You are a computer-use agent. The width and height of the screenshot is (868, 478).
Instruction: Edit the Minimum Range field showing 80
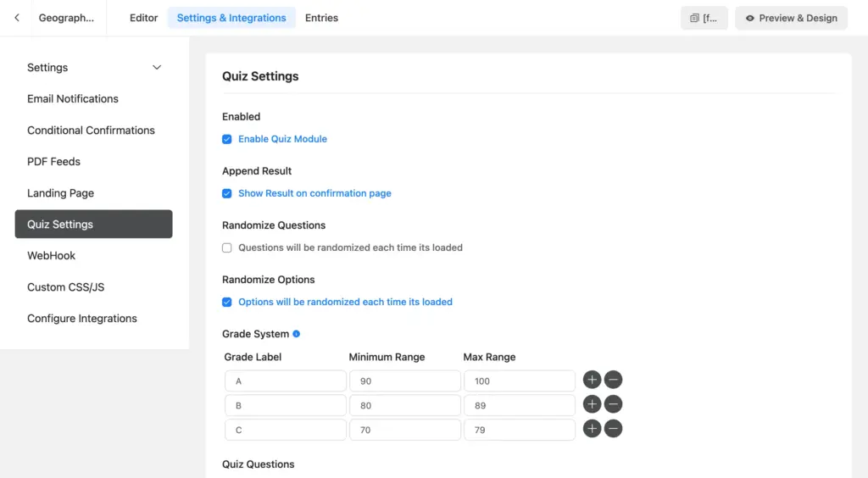click(404, 405)
